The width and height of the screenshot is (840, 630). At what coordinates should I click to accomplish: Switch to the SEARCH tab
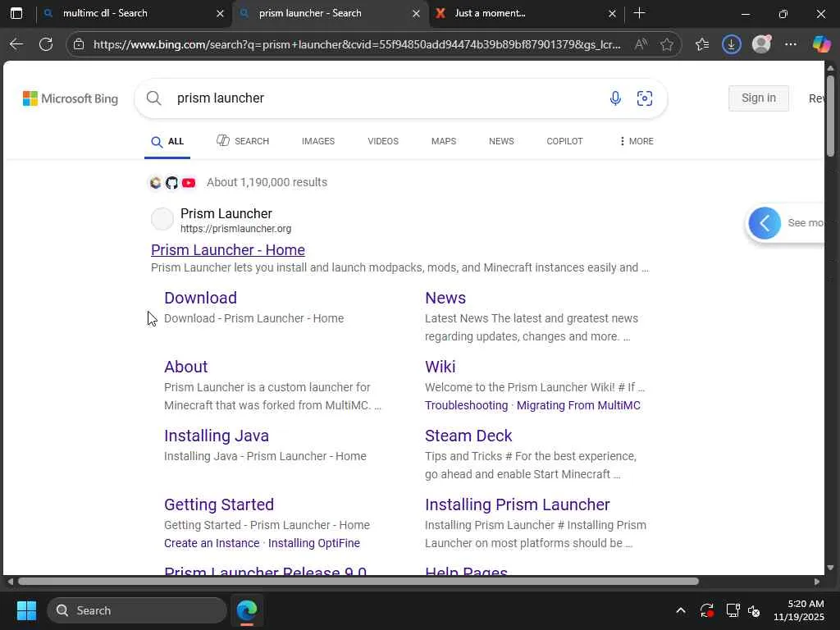click(243, 141)
